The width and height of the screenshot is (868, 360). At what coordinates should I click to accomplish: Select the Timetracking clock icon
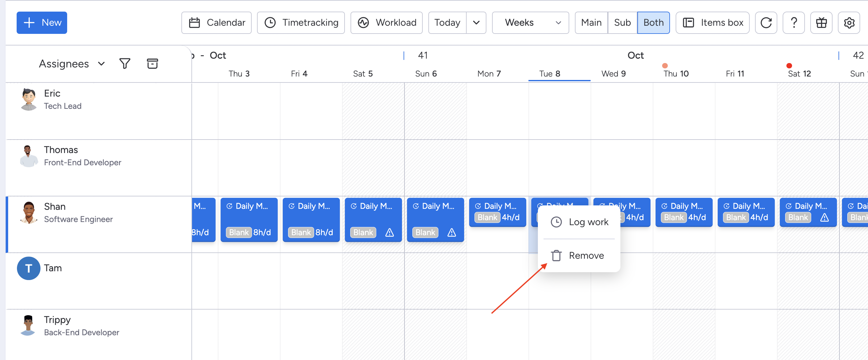271,22
